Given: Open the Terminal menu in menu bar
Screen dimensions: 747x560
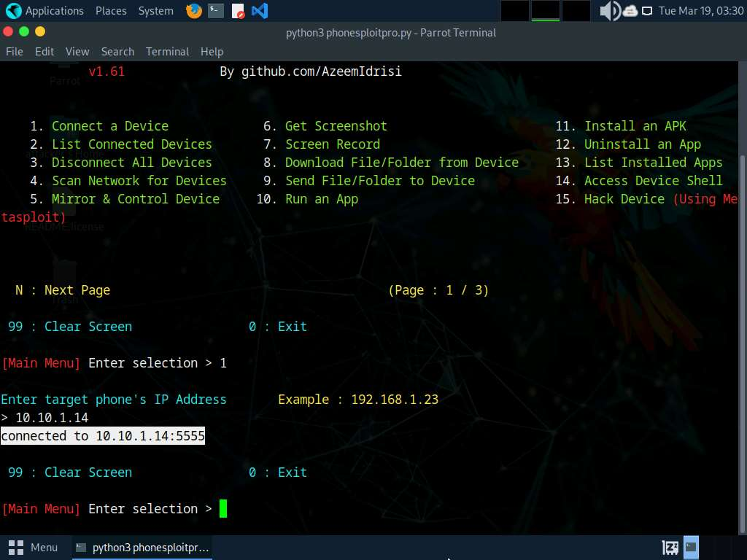Looking at the screenshot, I should [167, 52].
